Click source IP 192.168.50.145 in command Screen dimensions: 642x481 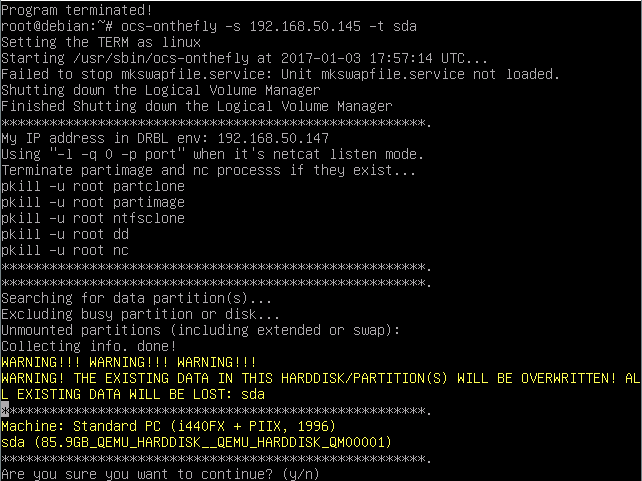[x=305, y=27]
